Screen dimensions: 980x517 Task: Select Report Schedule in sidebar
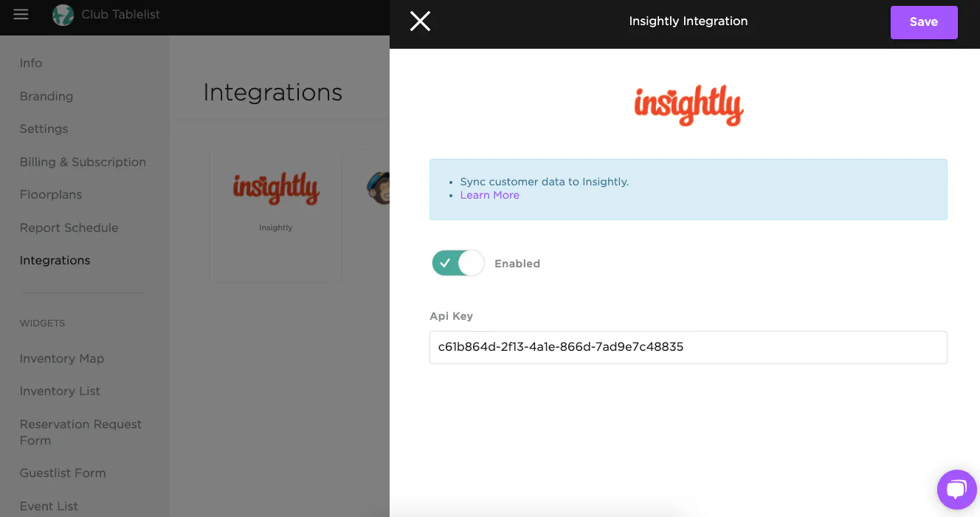tap(69, 227)
